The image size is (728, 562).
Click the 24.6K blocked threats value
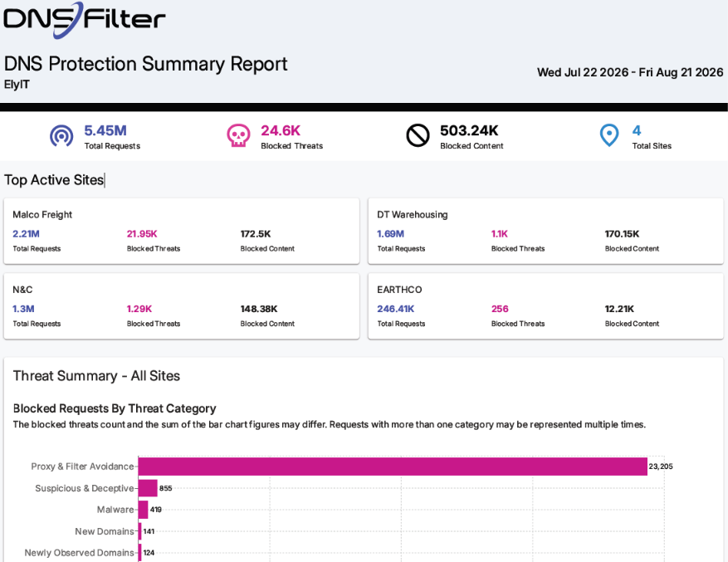click(281, 130)
